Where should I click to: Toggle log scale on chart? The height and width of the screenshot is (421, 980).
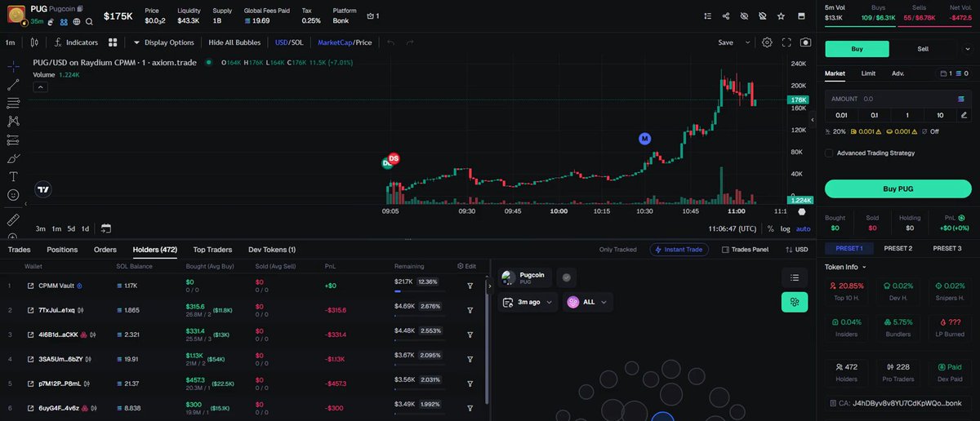pyautogui.click(x=785, y=228)
